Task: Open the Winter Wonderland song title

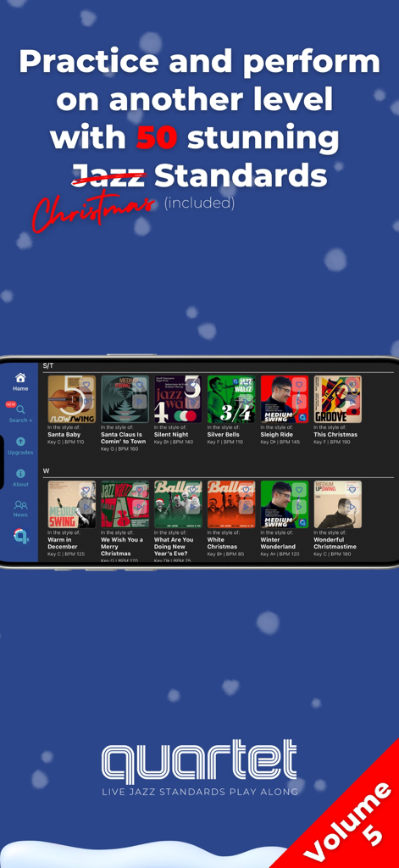Action: [278, 543]
